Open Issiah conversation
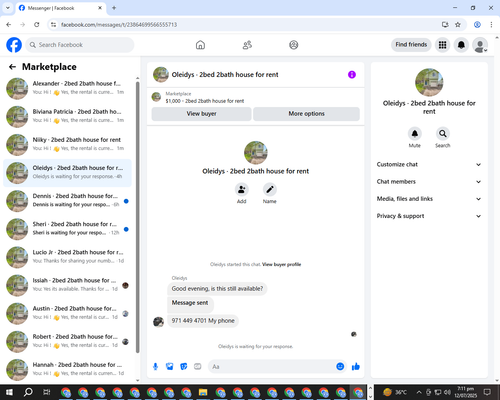Screen dimensions: 500x400 [x=67, y=285]
